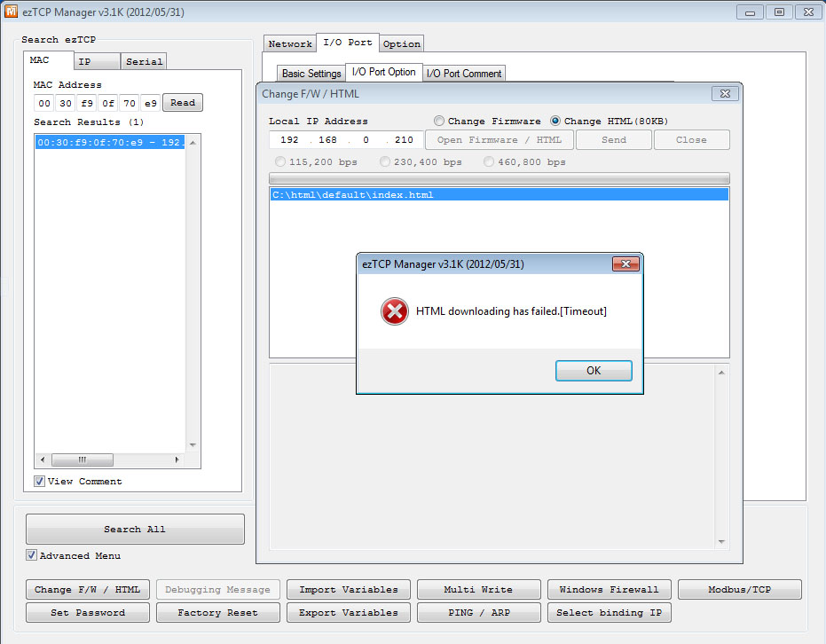This screenshot has width=826, height=644.
Task: Select the C:\html\default\index.html file entry
Action: tap(499, 195)
